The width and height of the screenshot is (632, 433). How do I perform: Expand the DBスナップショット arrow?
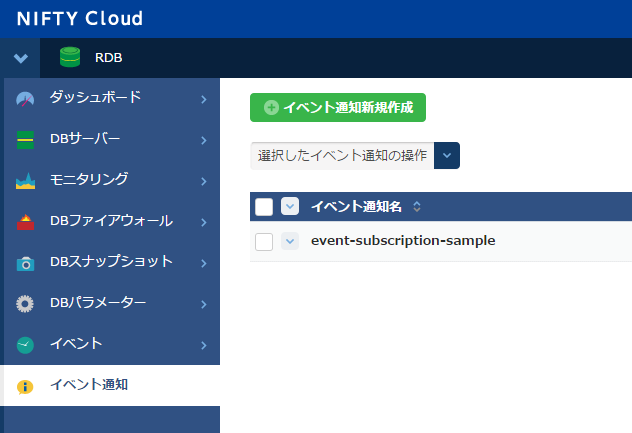click(204, 263)
